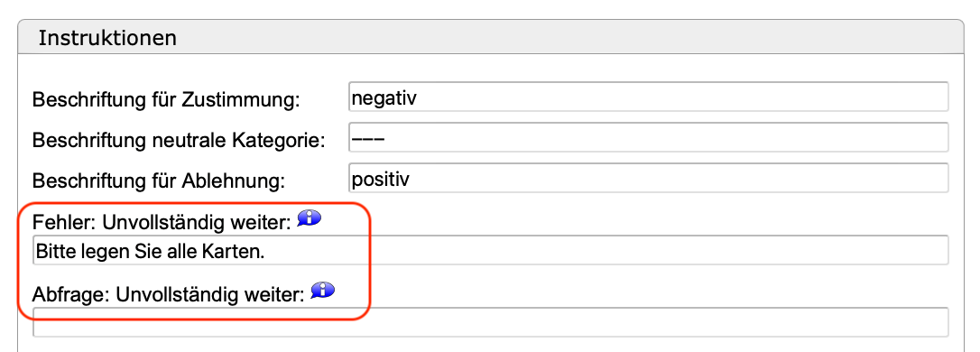980x352 pixels.
Task: Focus the Beschriftung für Zustimmung field
Action: click(x=648, y=97)
